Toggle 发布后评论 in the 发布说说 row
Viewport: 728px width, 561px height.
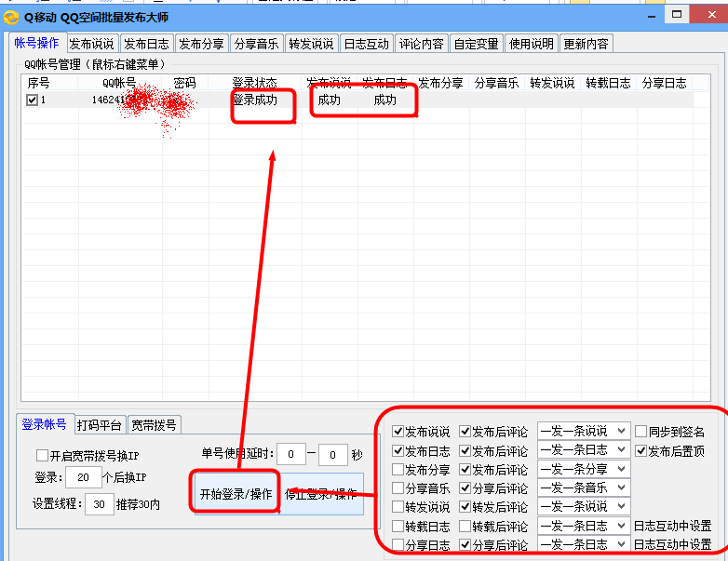pyautogui.click(x=465, y=431)
